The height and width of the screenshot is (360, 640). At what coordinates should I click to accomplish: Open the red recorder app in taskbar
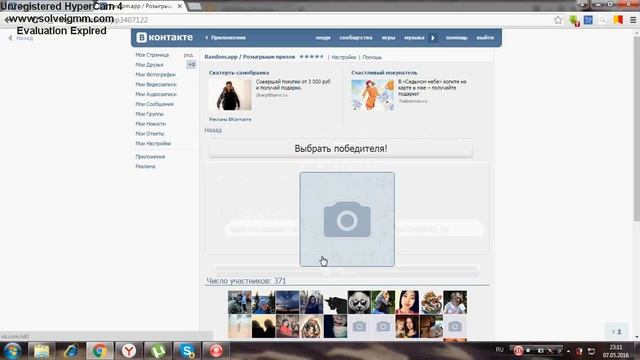(x=216, y=351)
